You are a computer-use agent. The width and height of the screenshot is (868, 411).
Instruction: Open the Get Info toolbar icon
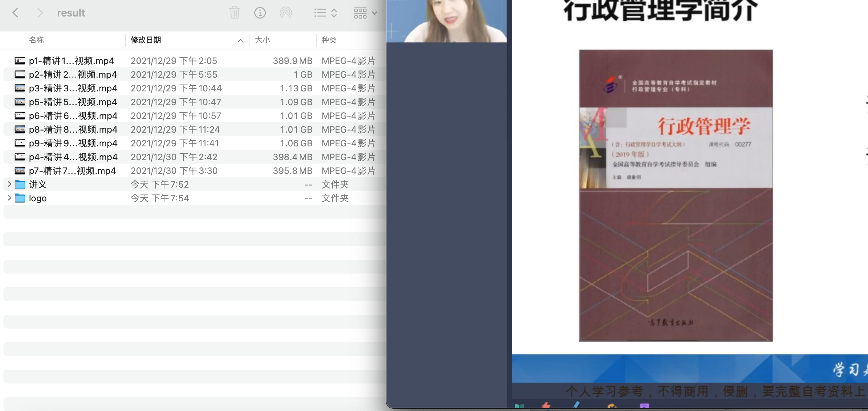260,13
